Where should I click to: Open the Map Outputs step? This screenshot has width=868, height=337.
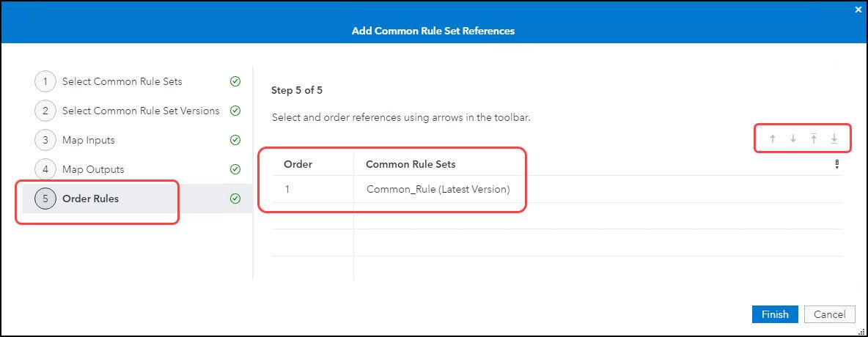[93, 169]
